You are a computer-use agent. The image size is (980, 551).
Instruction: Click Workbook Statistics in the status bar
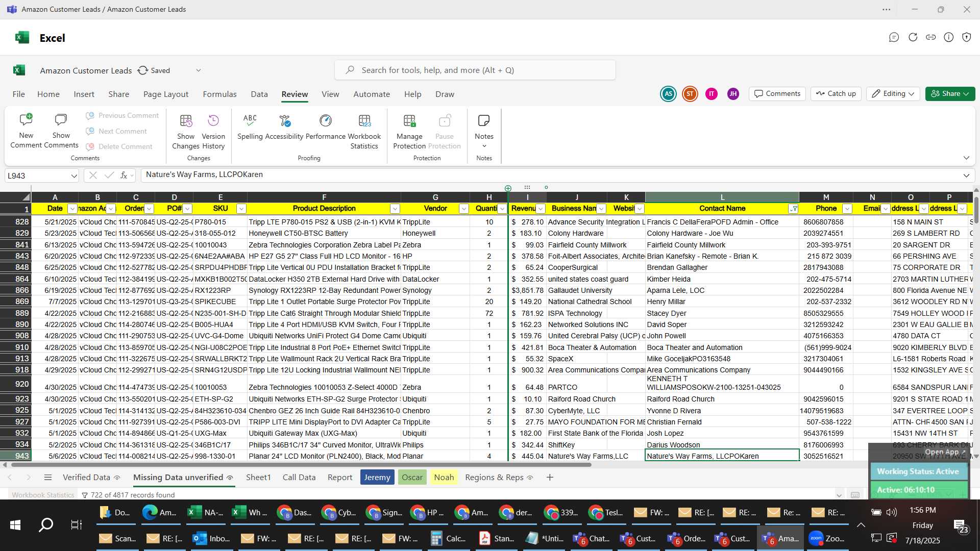pos(43,495)
